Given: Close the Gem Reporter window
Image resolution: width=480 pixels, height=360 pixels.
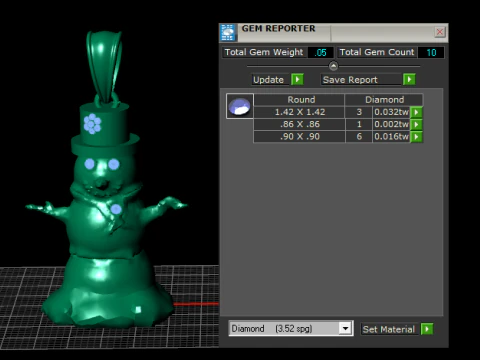Looking at the screenshot, I should tap(440, 32).
